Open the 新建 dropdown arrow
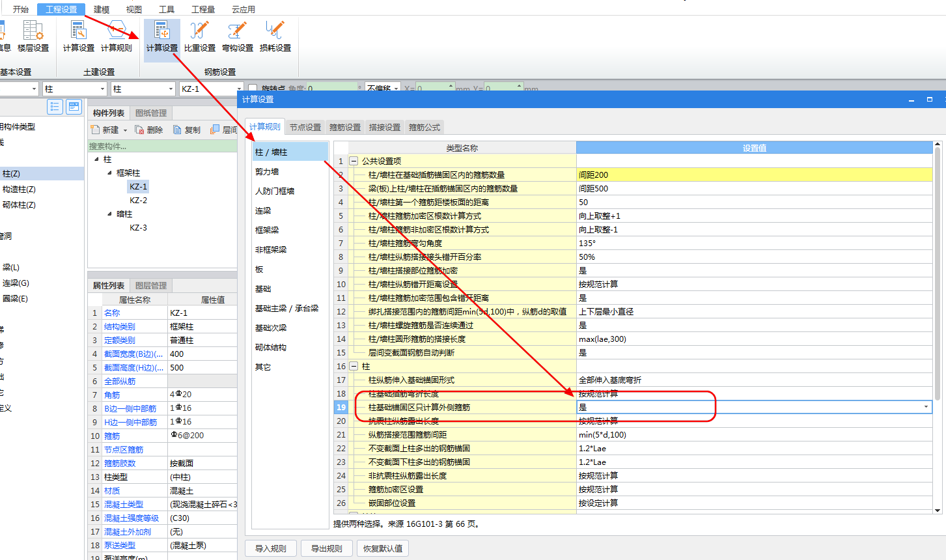 (x=126, y=130)
